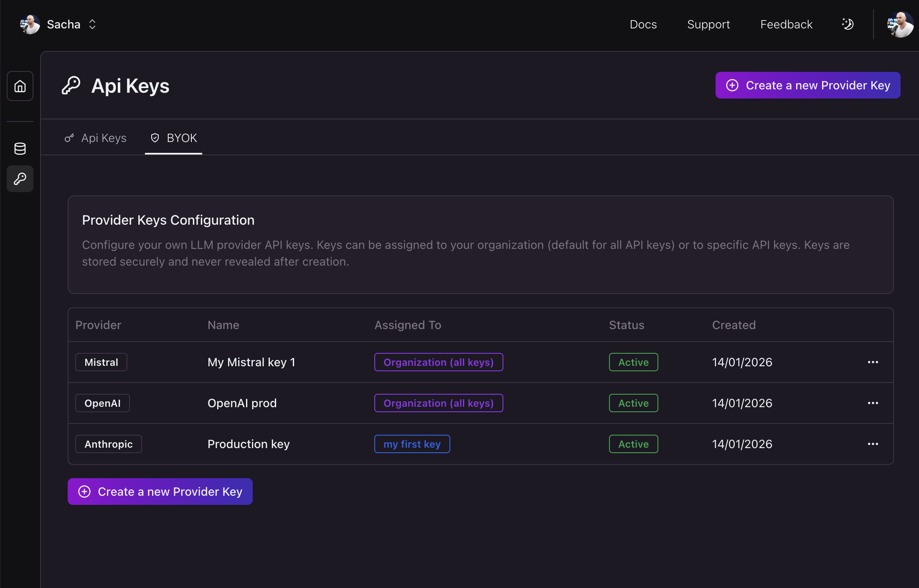Click the Anthropic provider badge
This screenshot has width=919, height=588.
tap(109, 444)
